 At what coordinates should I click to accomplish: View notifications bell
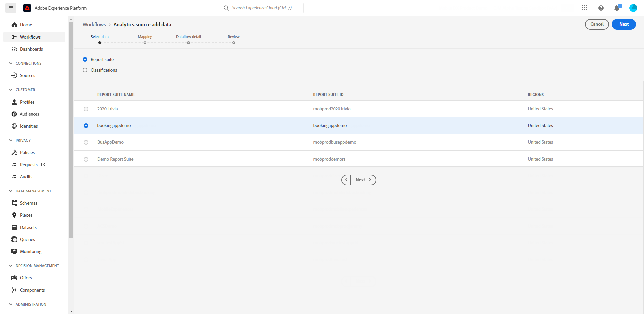pyautogui.click(x=617, y=8)
